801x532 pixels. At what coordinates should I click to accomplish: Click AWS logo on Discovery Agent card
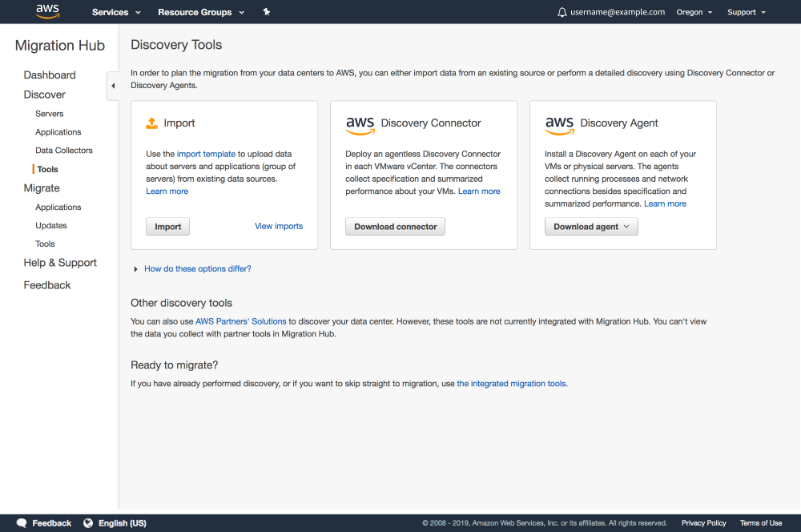[559, 125]
